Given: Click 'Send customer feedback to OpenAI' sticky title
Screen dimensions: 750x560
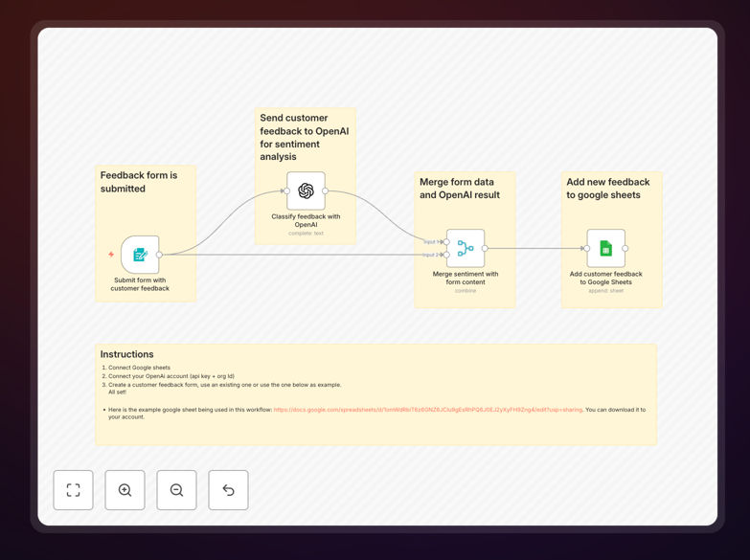Looking at the screenshot, I should coord(305,137).
